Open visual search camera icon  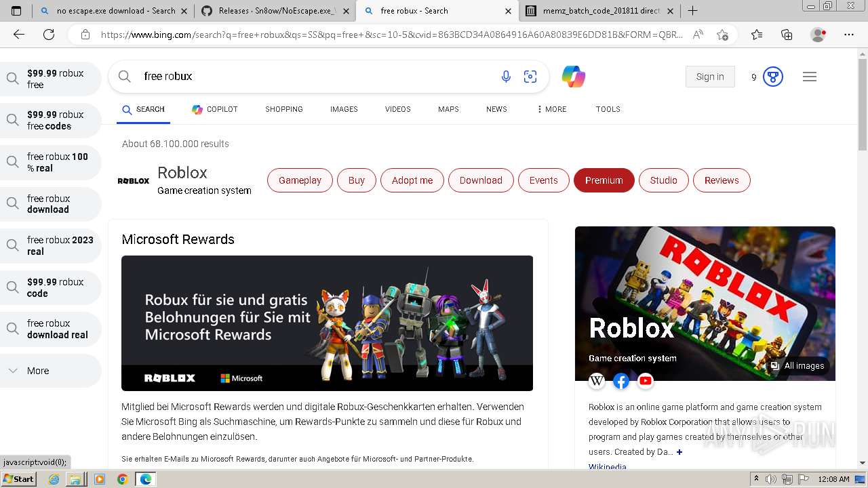(x=530, y=77)
